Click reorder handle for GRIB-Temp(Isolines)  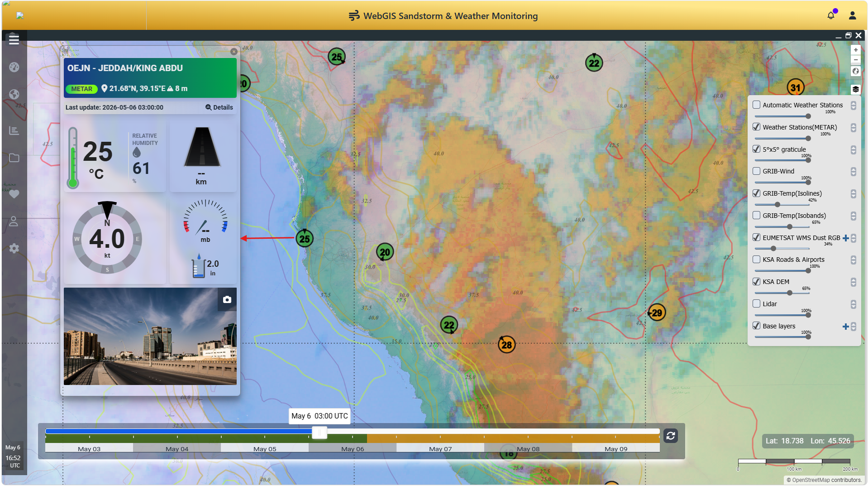click(x=853, y=194)
